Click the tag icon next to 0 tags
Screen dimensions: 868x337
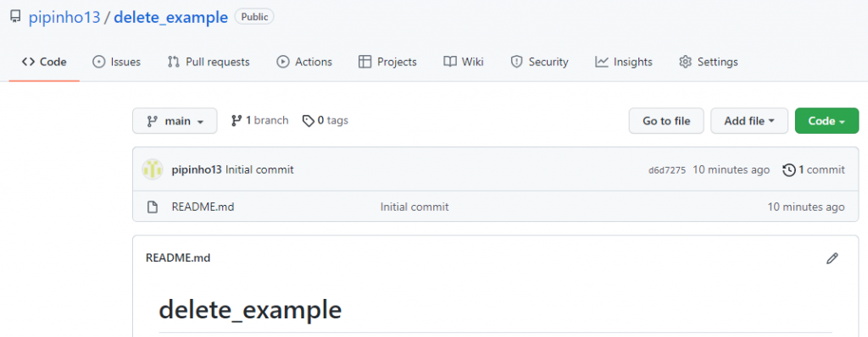click(309, 120)
